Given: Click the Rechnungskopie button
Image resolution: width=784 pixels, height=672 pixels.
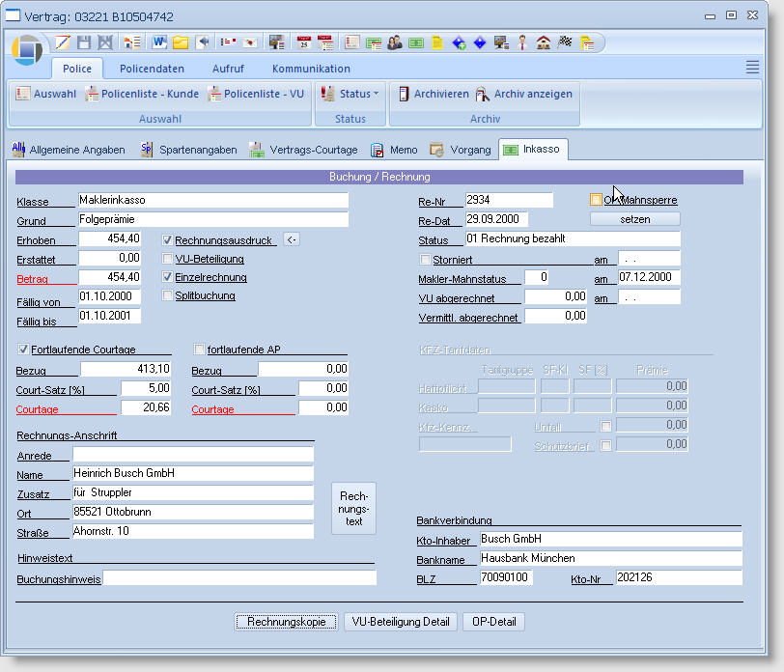Looking at the screenshot, I should pyautogui.click(x=287, y=622).
